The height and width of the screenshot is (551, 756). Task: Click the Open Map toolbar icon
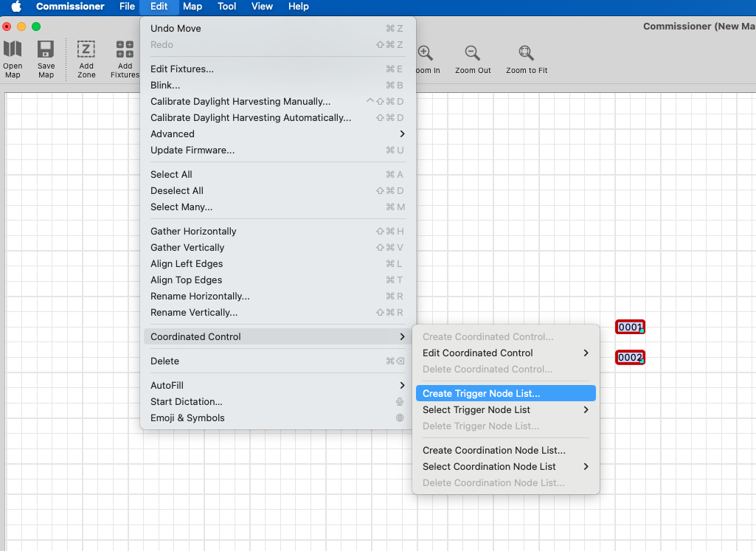pos(13,51)
